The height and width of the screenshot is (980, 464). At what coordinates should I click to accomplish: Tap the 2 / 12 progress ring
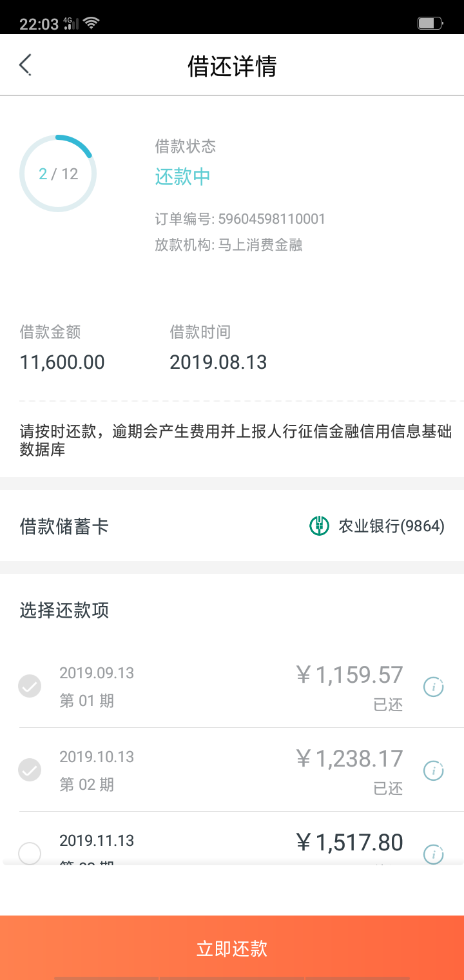pos(58,173)
